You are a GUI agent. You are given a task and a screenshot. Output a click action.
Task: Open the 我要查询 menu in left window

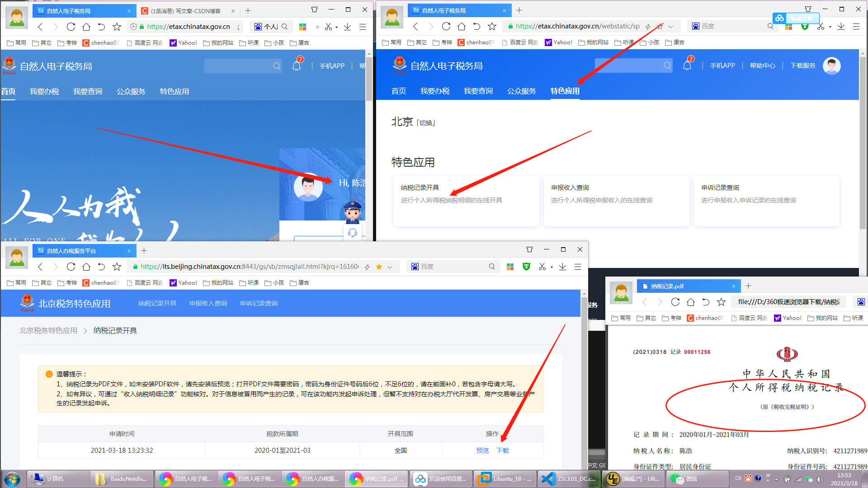point(88,91)
